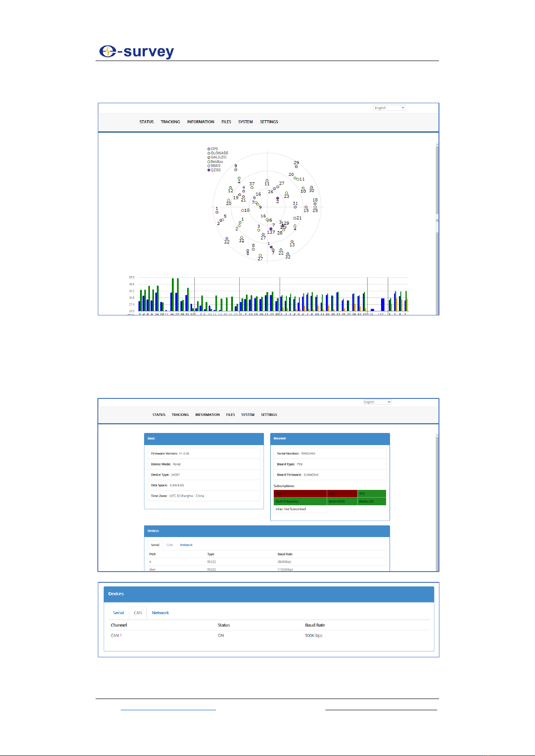This screenshot has height=756, width=535.
Task: Select satellite 19 dot on the sky plot
Action: click(240, 195)
